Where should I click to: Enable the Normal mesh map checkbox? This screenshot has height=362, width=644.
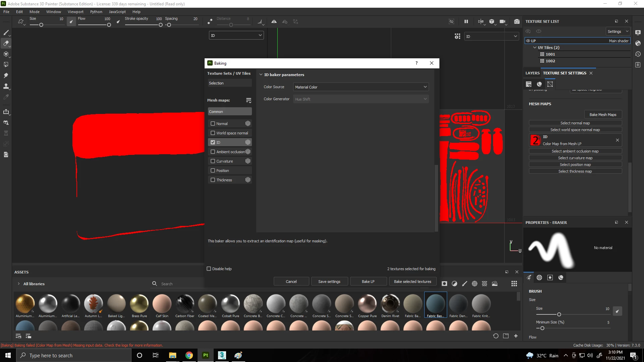(x=213, y=124)
